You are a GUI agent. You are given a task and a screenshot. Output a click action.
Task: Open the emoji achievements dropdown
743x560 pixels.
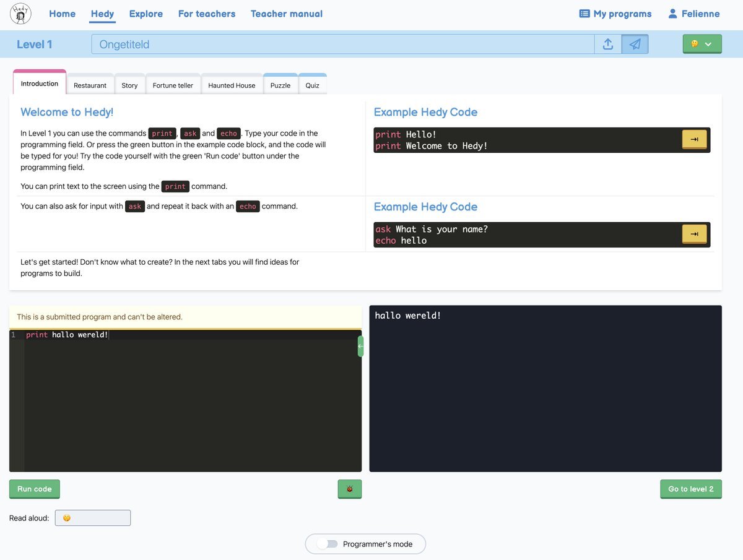click(702, 44)
